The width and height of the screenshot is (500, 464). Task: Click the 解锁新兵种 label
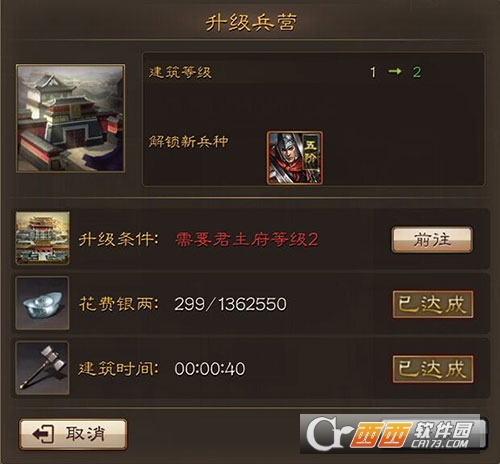click(189, 142)
